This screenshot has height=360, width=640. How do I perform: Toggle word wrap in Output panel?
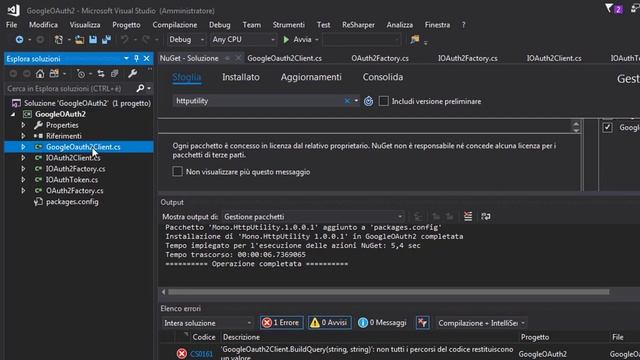(x=486, y=217)
